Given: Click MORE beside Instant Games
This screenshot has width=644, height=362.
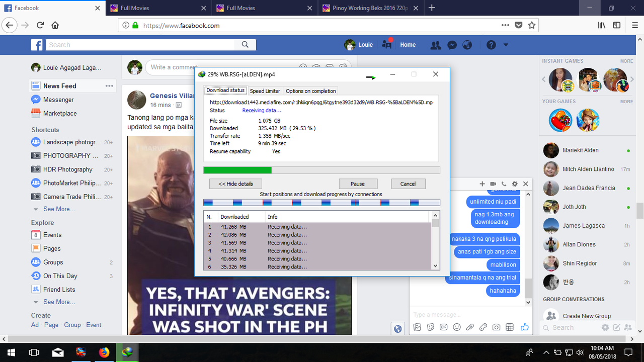Looking at the screenshot, I should (626, 61).
